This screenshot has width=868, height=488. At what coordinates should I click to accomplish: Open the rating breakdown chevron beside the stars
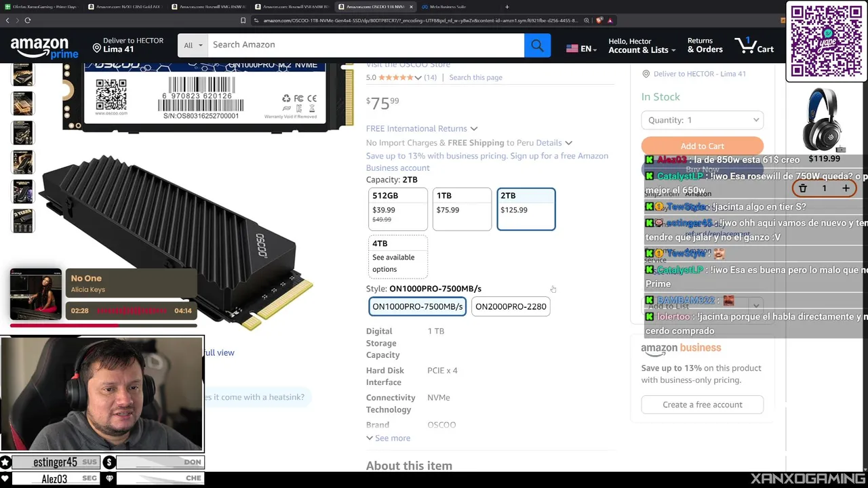point(418,78)
